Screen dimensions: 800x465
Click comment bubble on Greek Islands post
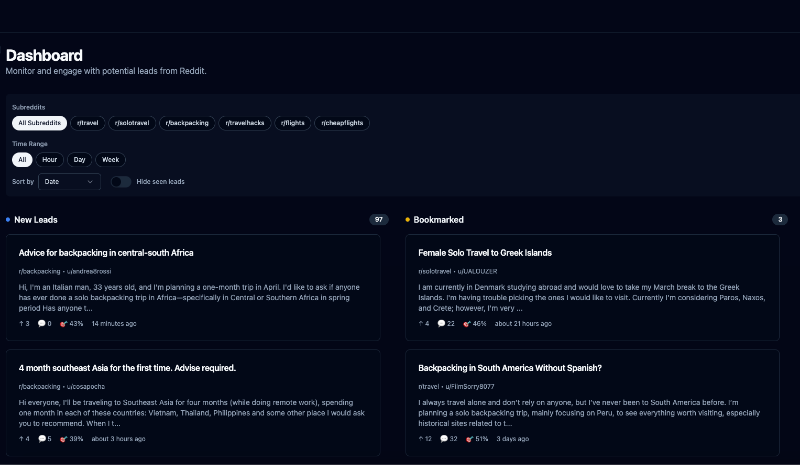click(x=441, y=324)
